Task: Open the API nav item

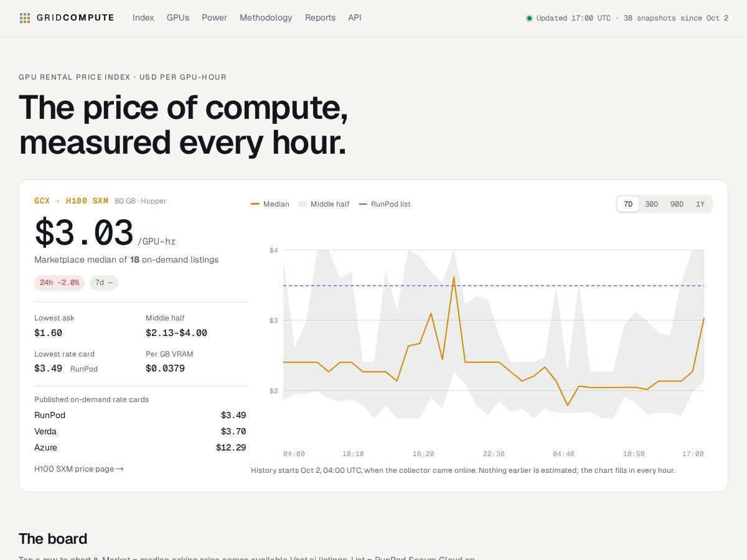Action: pos(355,18)
